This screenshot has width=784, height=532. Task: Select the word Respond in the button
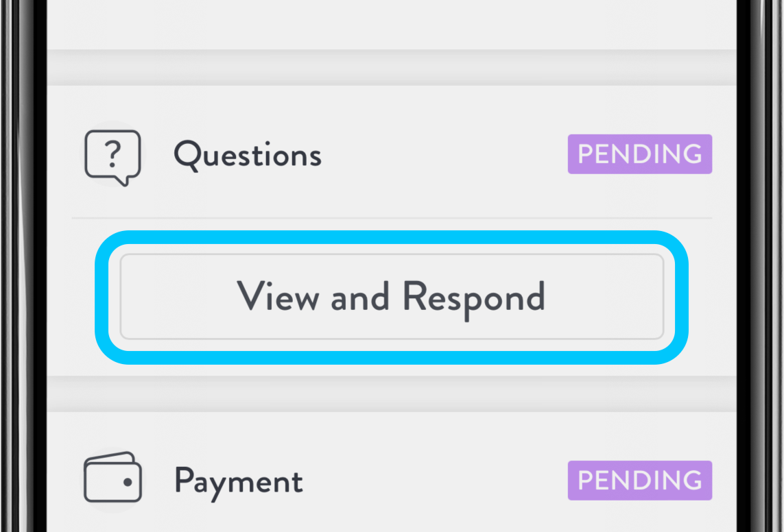pyautogui.click(x=473, y=298)
